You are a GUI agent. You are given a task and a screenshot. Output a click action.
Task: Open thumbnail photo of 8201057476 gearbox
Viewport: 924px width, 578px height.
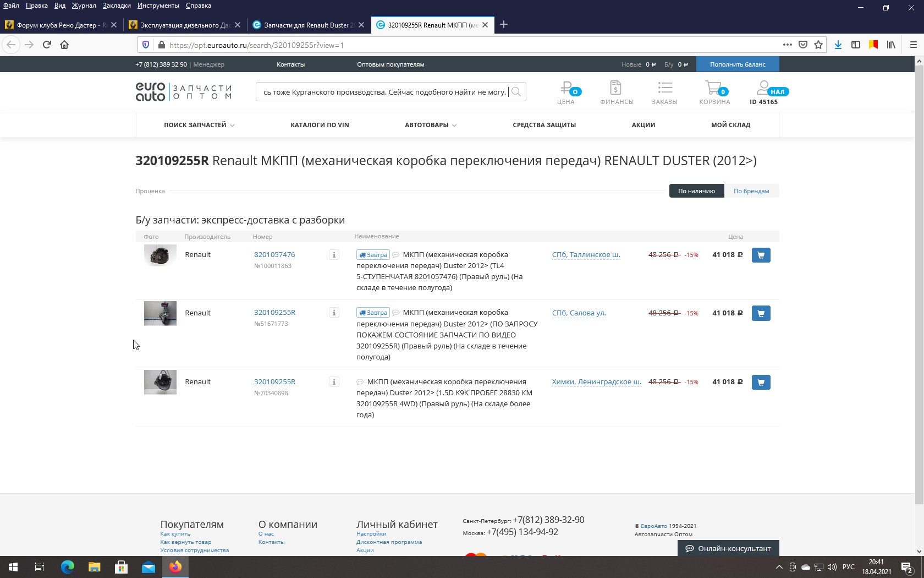point(160,255)
